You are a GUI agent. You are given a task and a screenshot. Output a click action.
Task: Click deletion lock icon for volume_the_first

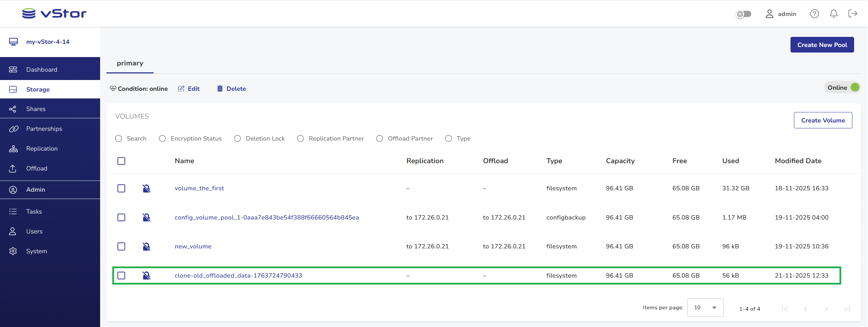point(146,189)
